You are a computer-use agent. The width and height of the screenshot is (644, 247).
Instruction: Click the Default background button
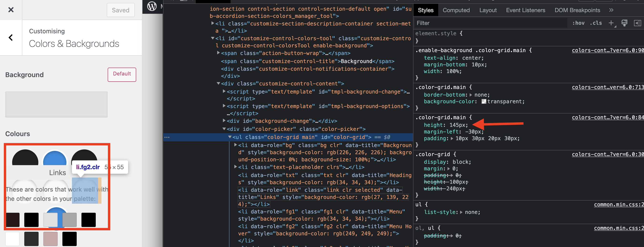pos(122,74)
